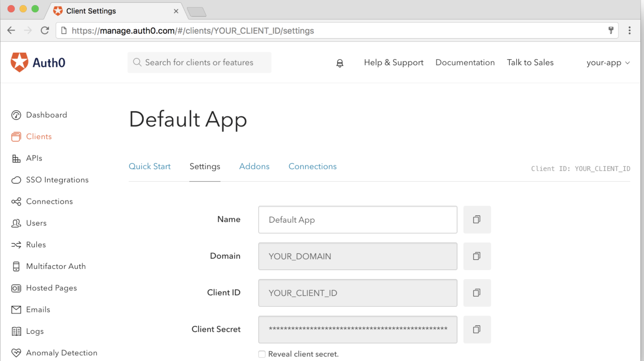Click the Rules shuffle icon in sidebar
The image size is (644, 361).
[x=16, y=245]
